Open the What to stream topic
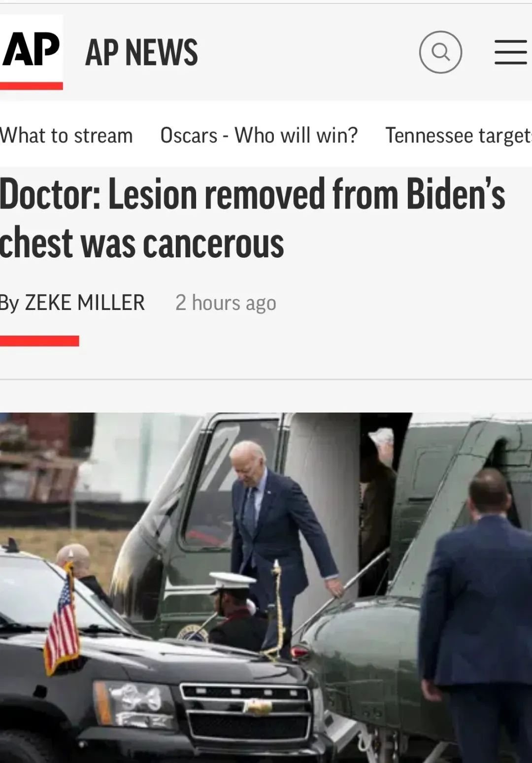 pos(66,135)
